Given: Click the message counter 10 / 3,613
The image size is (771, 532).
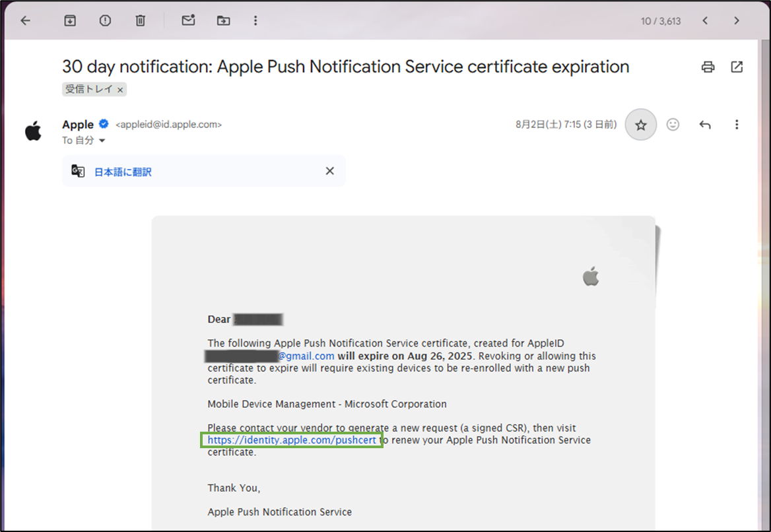Looking at the screenshot, I should pos(661,21).
